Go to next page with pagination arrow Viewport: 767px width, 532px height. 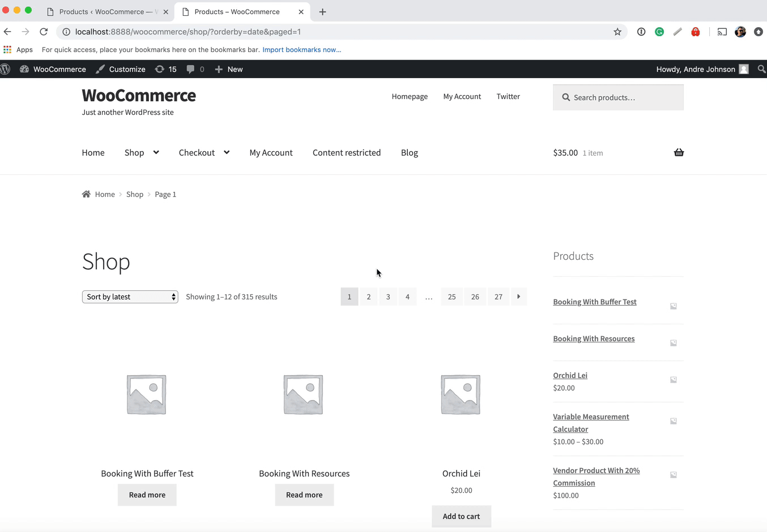coord(518,297)
